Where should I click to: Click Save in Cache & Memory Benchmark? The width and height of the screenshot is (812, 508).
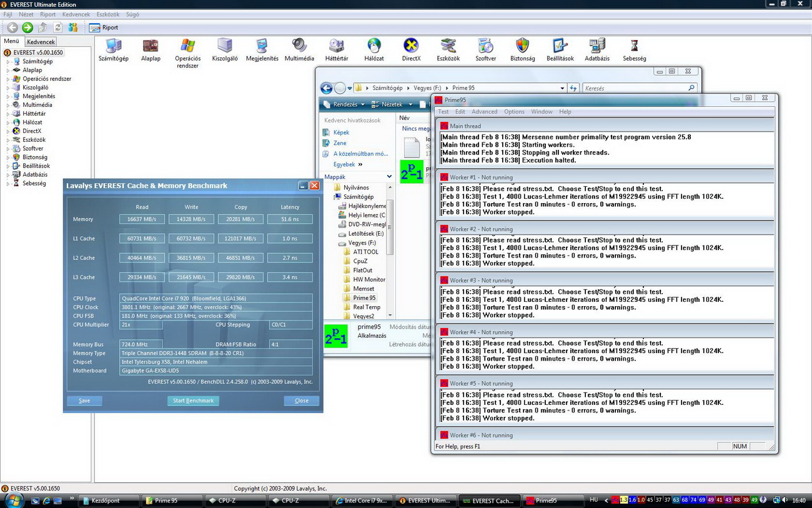pos(84,401)
